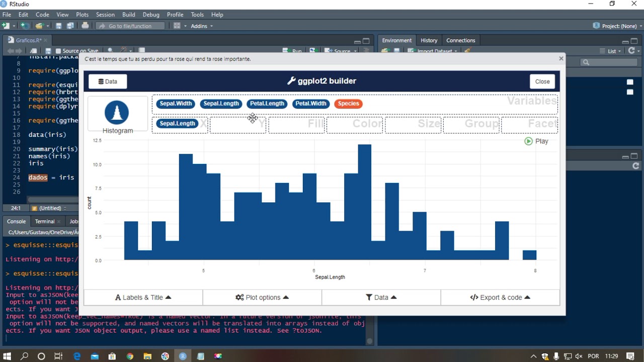Open the View menu
This screenshot has height=362, width=644.
point(62,15)
